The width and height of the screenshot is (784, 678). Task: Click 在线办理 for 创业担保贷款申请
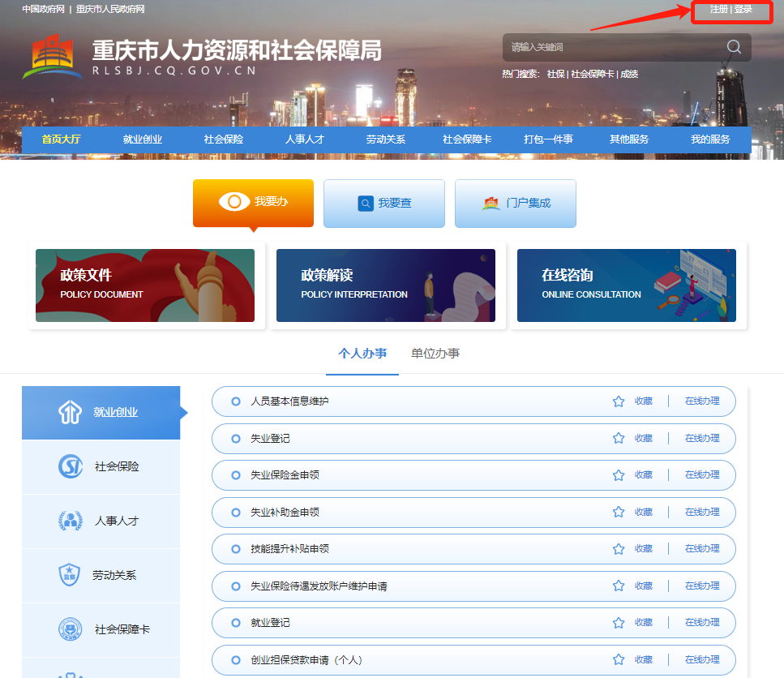coord(702,659)
